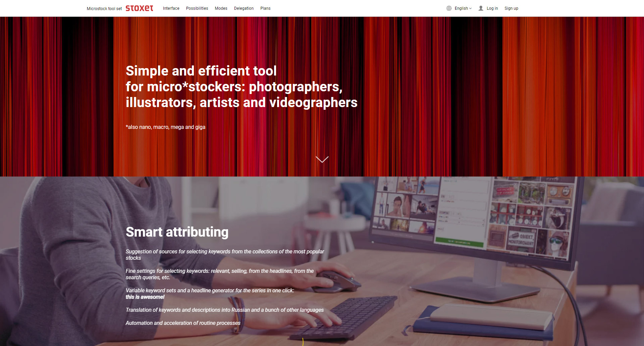Click 'this is awesome!' bold text
The height and width of the screenshot is (346, 644).
(x=145, y=297)
